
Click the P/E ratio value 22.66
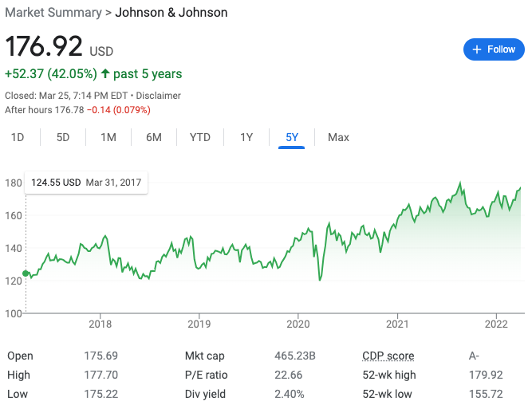click(x=288, y=375)
